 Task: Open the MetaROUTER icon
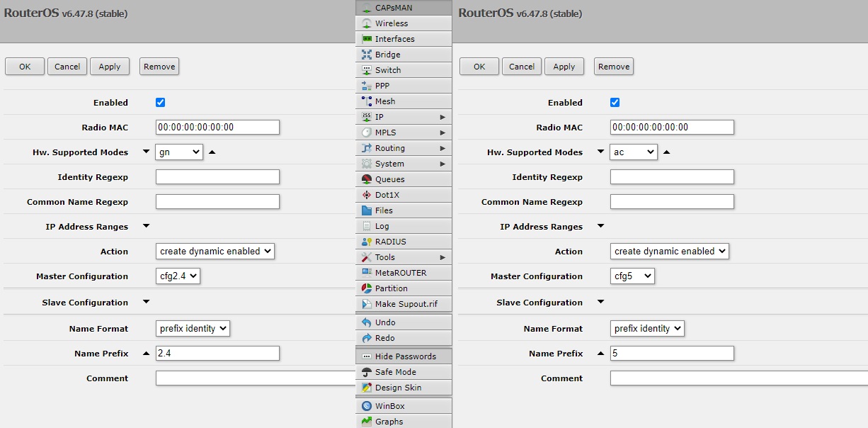(366, 273)
